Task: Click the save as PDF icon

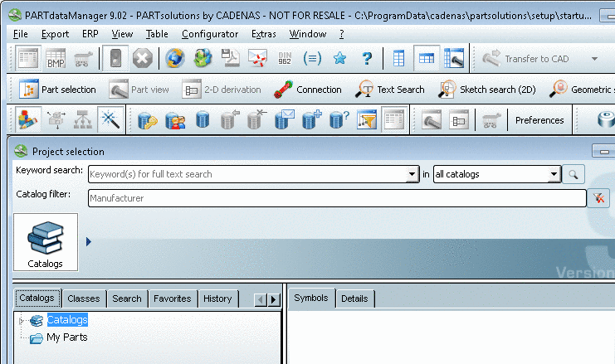Action: 230,59
